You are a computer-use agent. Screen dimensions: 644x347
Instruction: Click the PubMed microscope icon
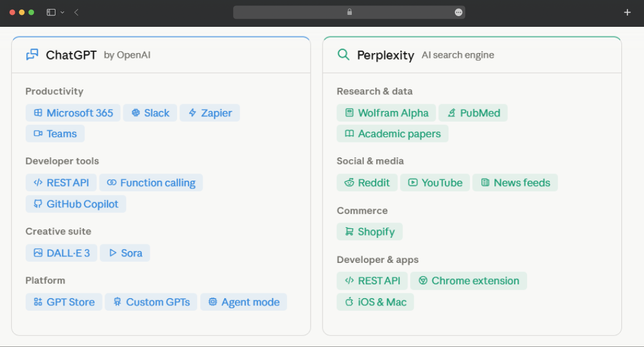[x=451, y=113]
